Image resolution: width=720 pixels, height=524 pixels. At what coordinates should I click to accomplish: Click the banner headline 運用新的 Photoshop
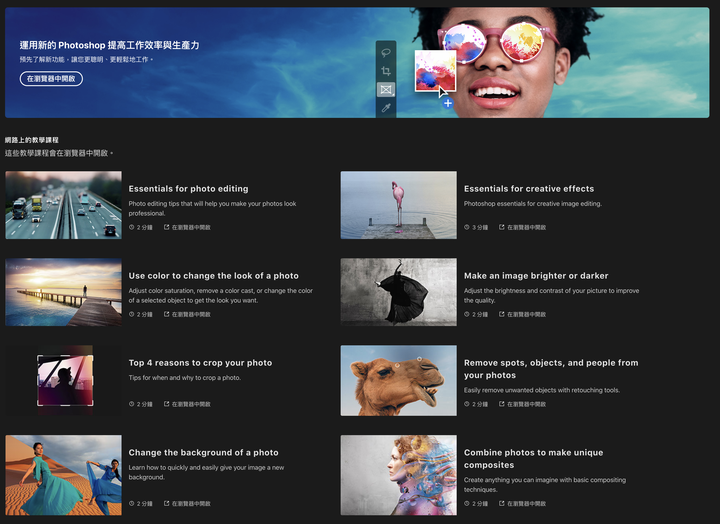click(109, 45)
